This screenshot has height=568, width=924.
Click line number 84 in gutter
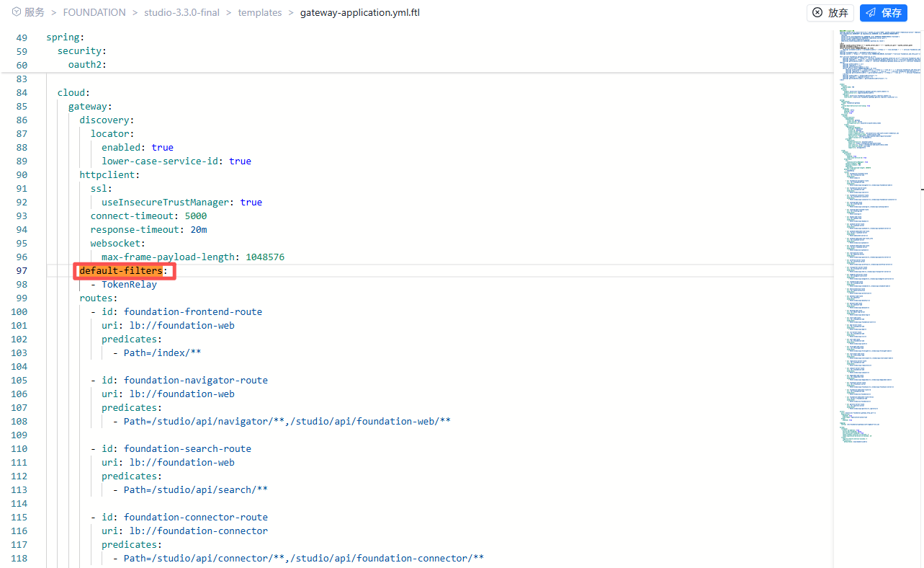coord(21,92)
